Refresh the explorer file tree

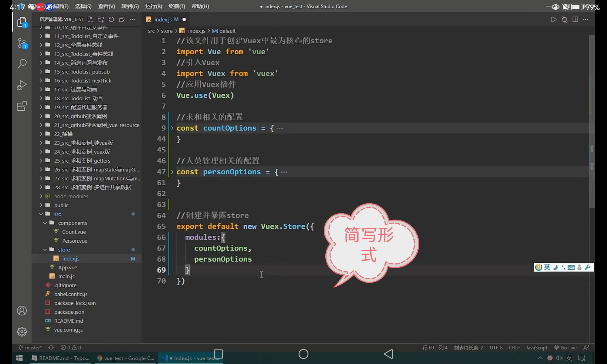[x=111, y=19]
